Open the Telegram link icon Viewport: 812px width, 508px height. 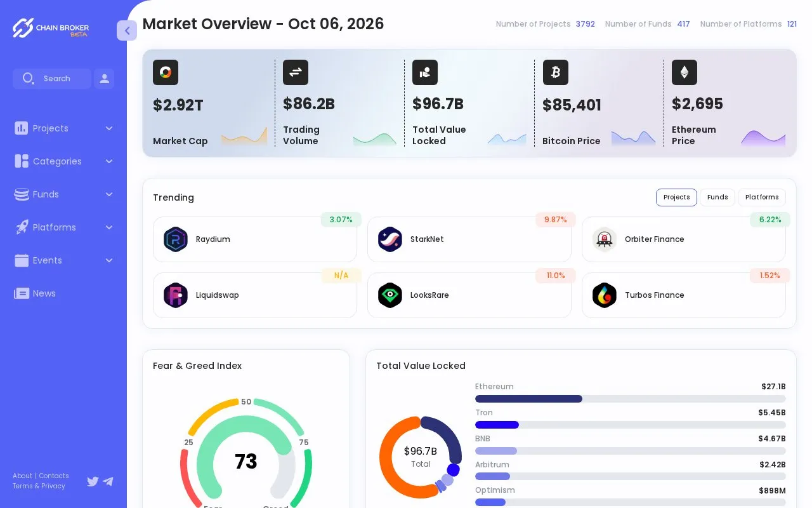click(108, 481)
